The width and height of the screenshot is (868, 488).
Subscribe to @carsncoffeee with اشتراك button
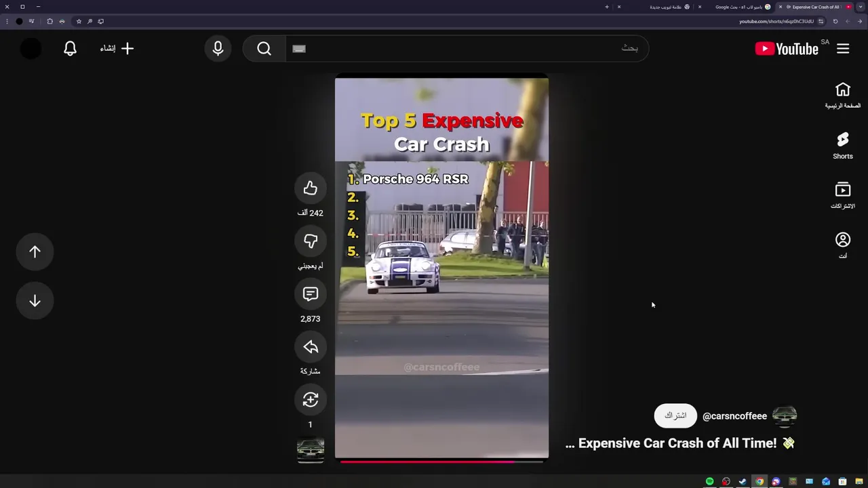[675, 415]
